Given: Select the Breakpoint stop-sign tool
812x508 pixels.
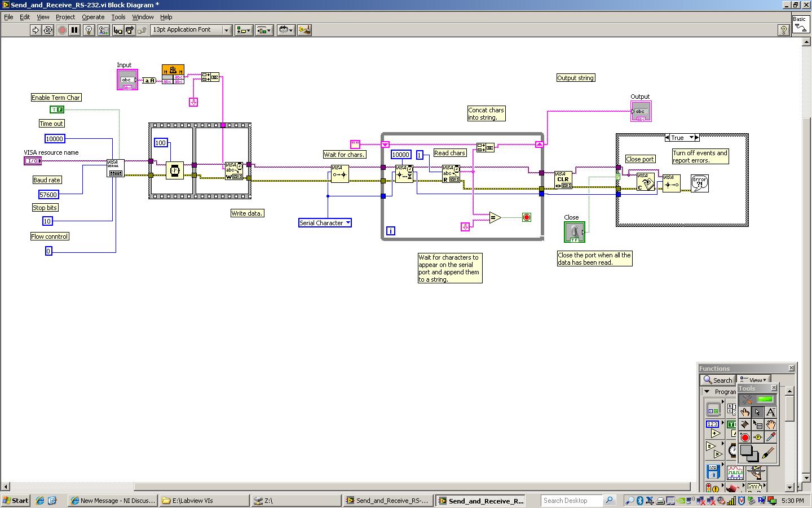Looking at the screenshot, I should pyautogui.click(x=745, y=437).
